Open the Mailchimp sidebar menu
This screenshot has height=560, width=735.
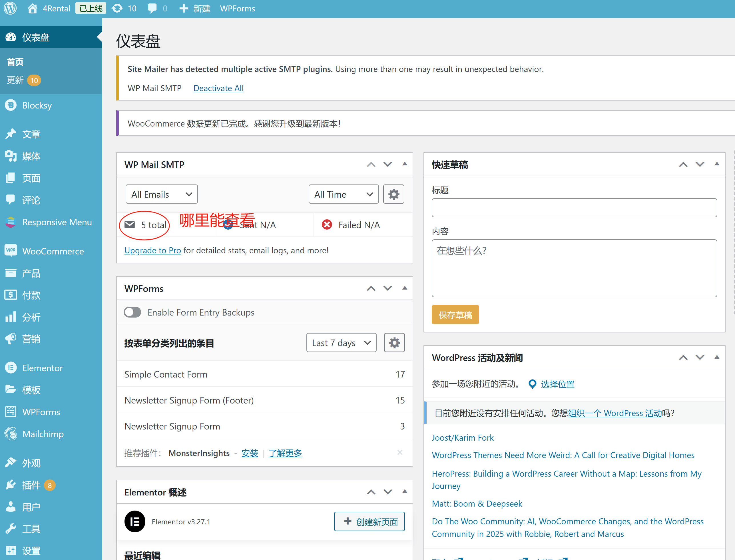[51, 434]
